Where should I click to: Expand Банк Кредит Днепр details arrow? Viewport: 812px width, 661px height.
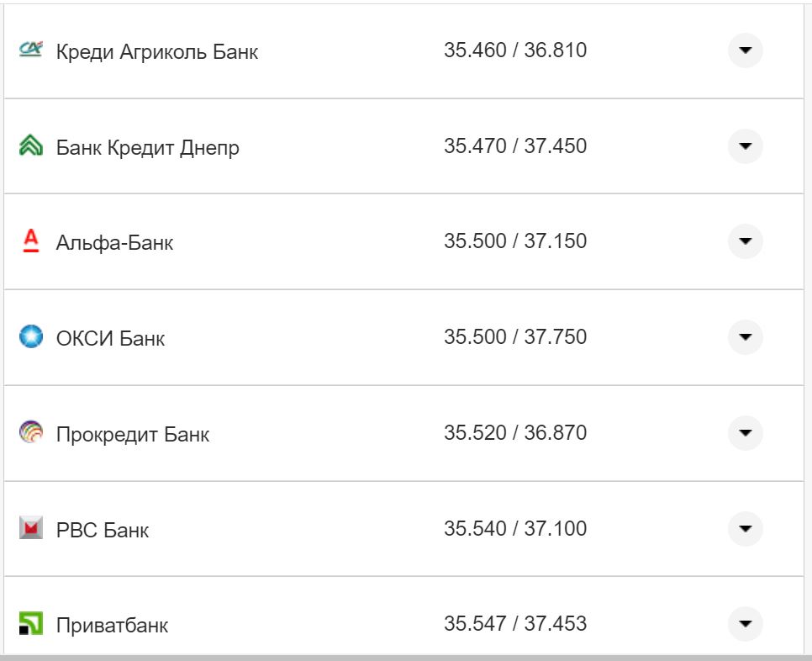point(745,146)
